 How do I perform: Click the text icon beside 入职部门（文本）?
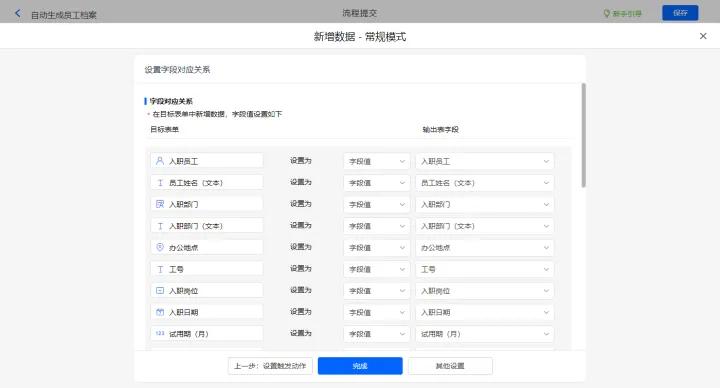160,226
